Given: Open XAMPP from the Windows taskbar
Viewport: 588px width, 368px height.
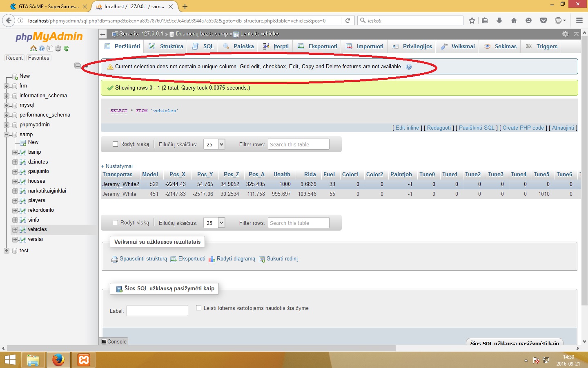Looking at the screenshot, I should coord(84,360).
